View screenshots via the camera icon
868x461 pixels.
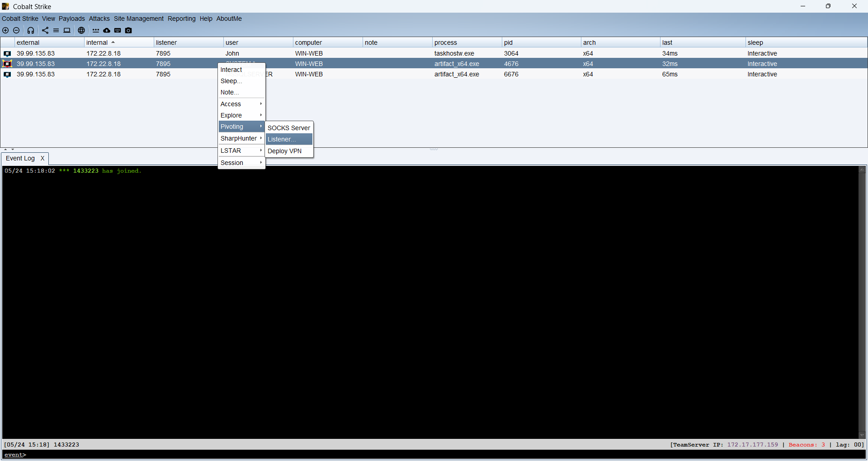click(128, 30)
